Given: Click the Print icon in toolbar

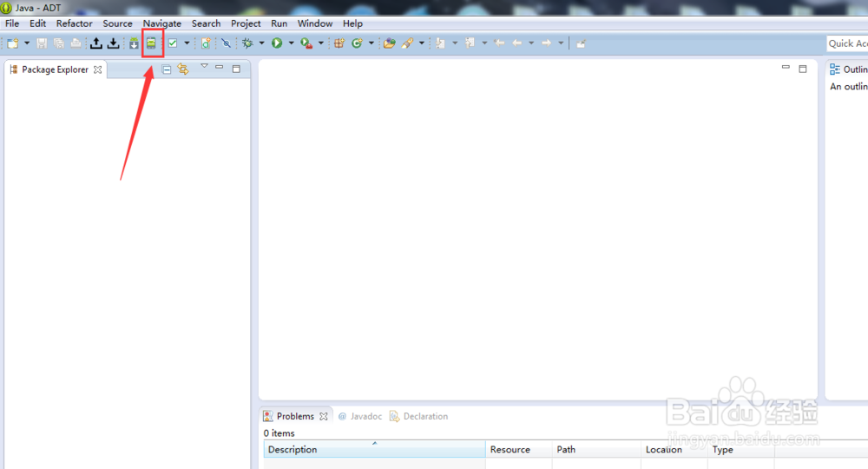Looking at the screenshot, I should [x=76, y=43].
